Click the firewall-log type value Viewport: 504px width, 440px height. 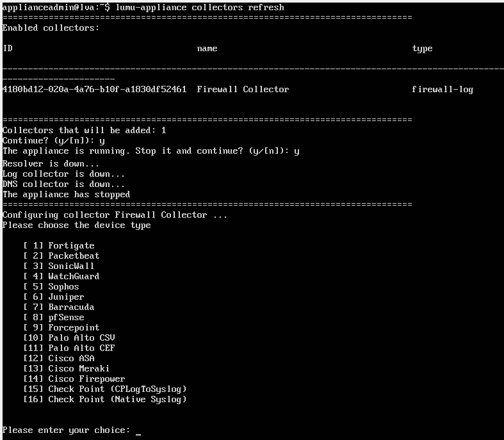pyautogui.click(x=443, y=89)
